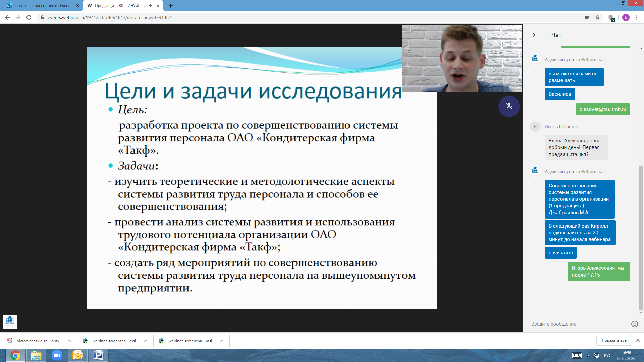Open the browser extension icon with badge
644x362 pixels.
point(611,18)
